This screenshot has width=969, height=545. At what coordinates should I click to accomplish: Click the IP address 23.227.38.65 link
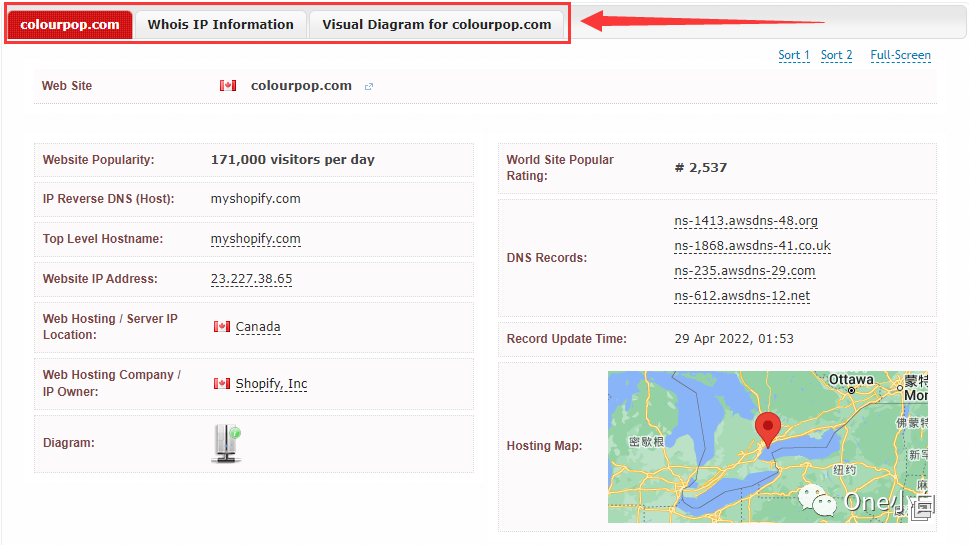click(x=252, y=279)
